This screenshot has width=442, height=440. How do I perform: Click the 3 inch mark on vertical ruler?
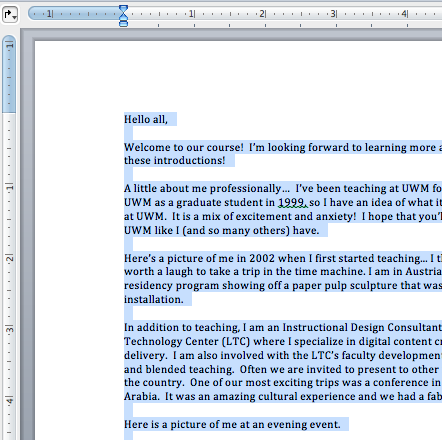10,330
